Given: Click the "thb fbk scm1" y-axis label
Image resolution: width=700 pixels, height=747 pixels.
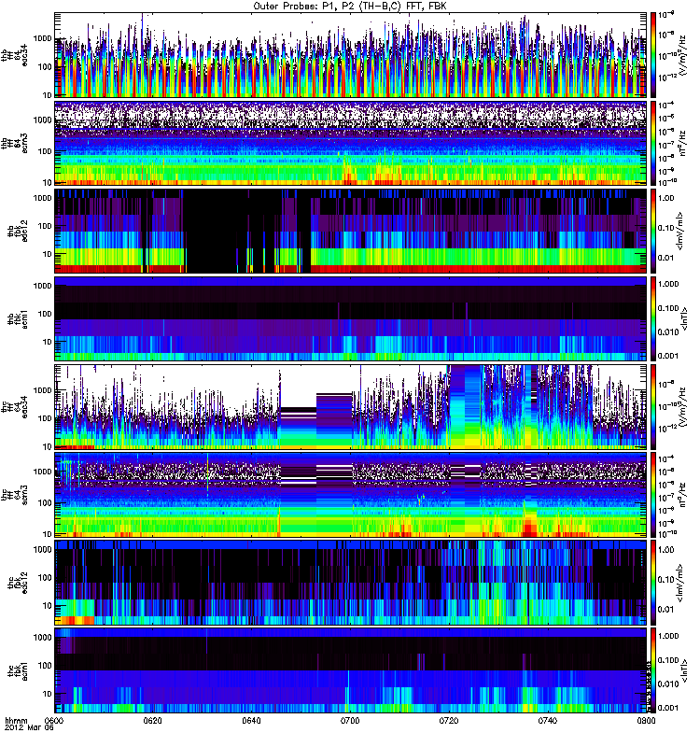Looking at the screenshot, I should pos(18,318).
